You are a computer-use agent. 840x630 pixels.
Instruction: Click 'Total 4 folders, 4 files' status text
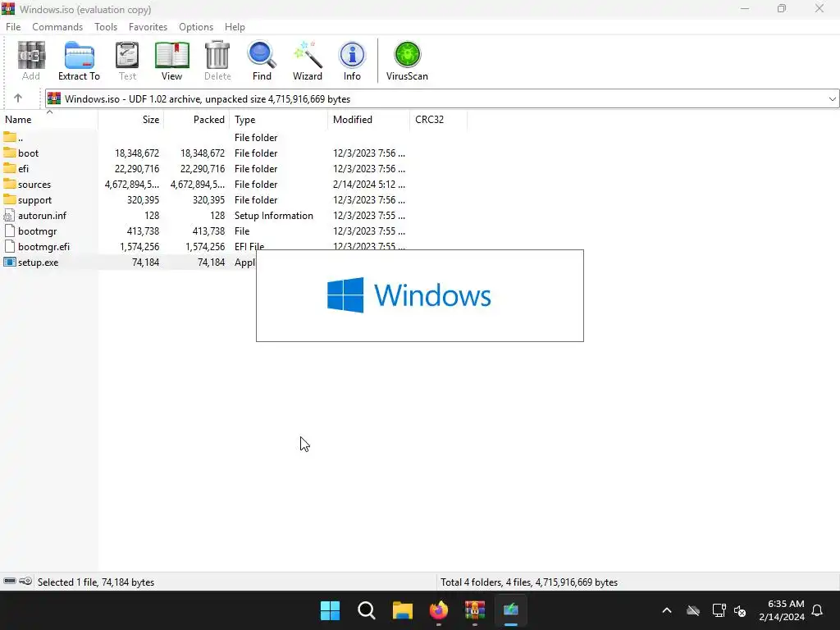pos(529,582)
